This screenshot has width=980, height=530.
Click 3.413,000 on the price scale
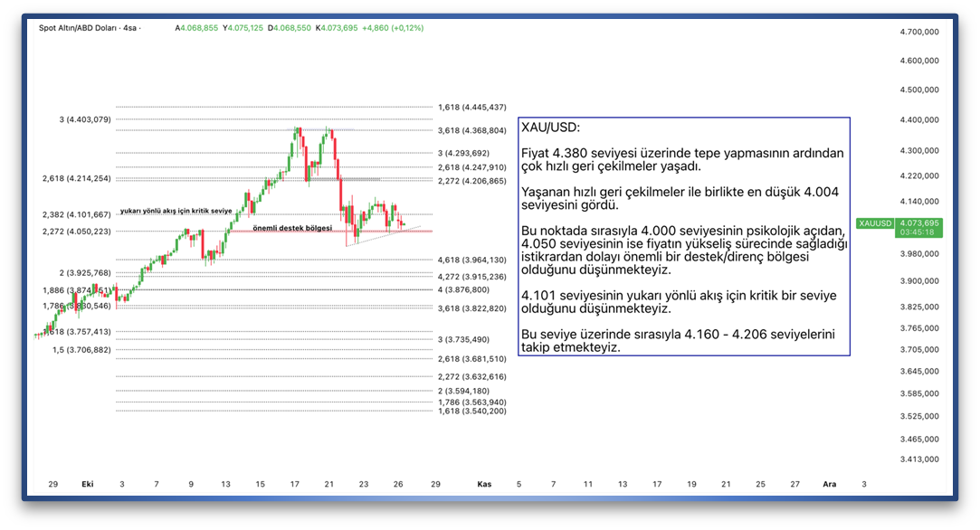click(x=918, y=459)
